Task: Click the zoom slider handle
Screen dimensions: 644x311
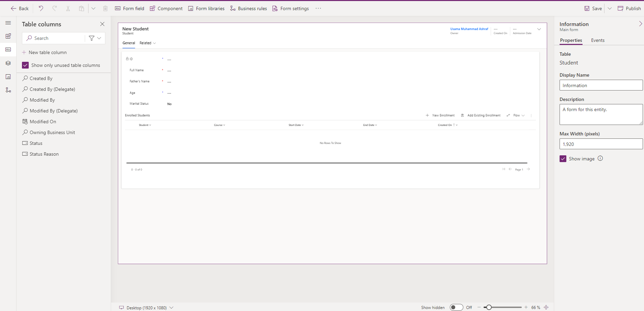Action: [489, 307]
